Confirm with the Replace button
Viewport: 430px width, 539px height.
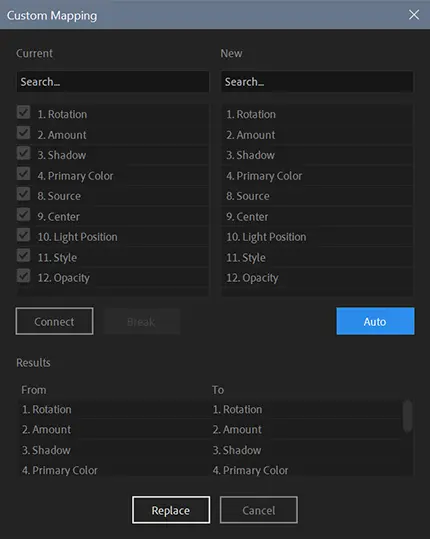point(171,510)
